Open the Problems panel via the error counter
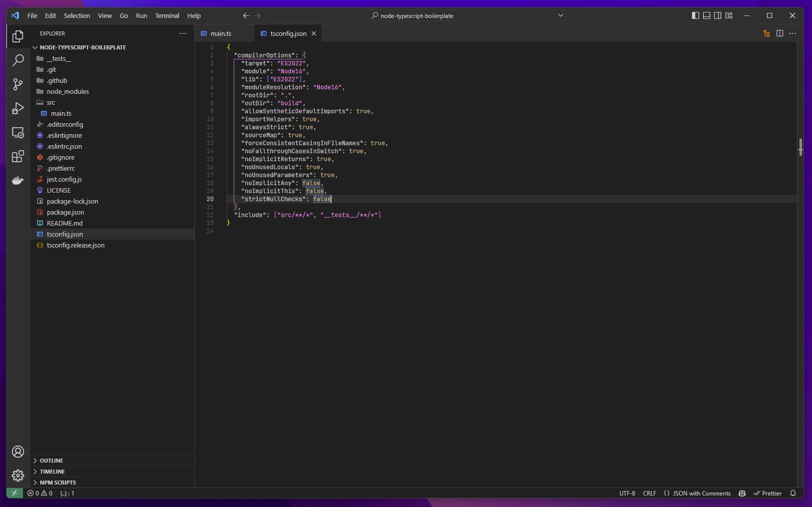Viewport: 812px width, 507px height. [x=40, y=493]
